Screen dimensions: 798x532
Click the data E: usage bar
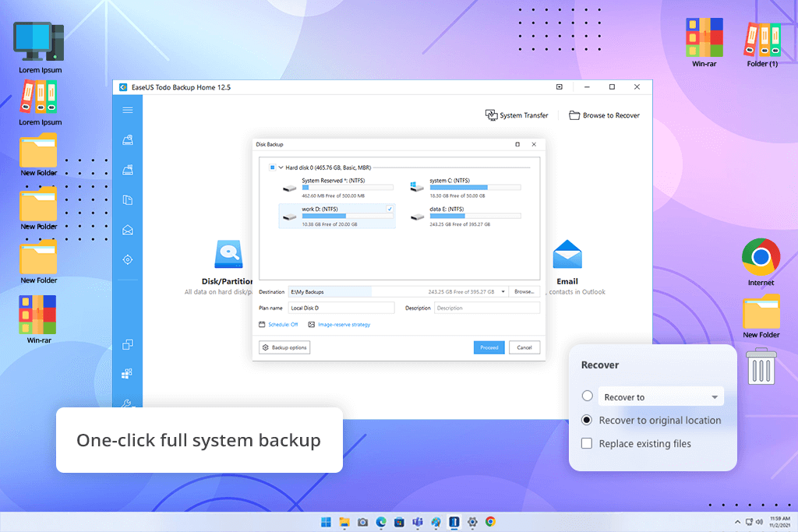point(475,217)
